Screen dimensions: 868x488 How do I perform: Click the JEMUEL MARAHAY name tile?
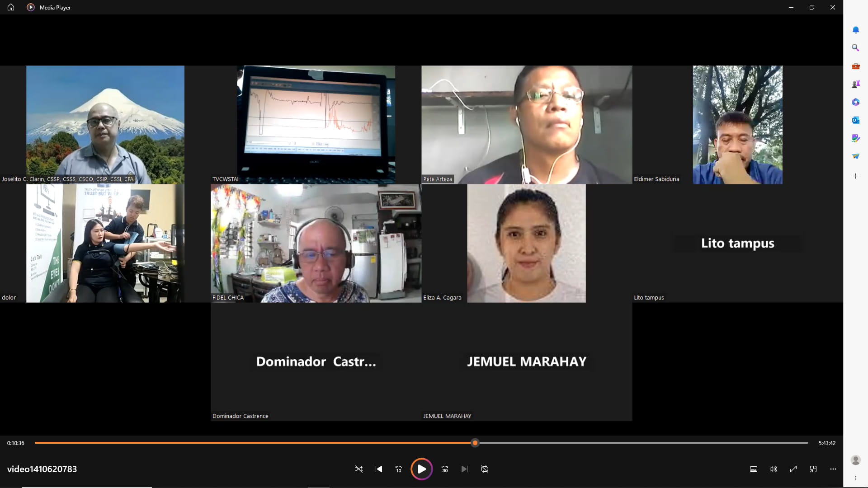click(x=527, y=361)
